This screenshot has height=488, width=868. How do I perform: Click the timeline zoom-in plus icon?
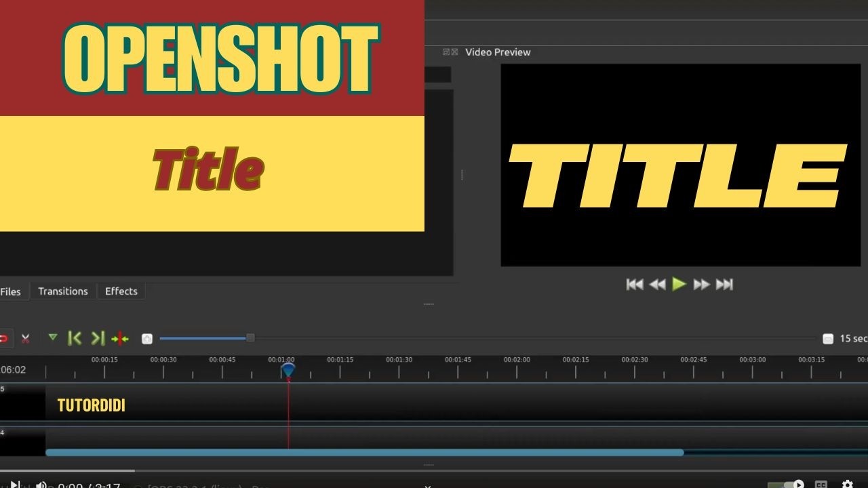[147, 338]
